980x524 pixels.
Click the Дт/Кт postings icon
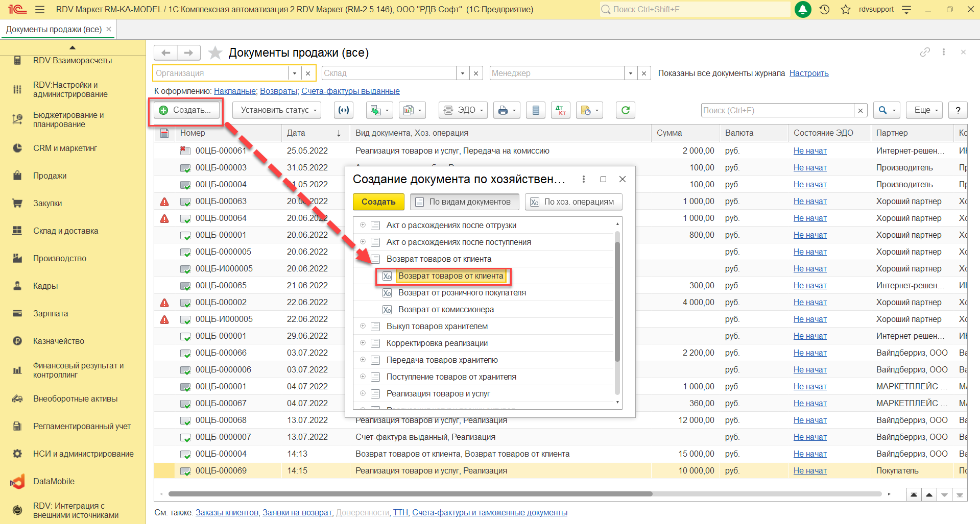[560, 110]
